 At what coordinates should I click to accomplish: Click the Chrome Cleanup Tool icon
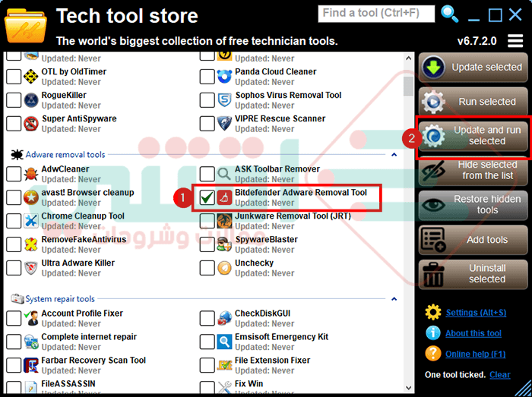click(31, 221)
